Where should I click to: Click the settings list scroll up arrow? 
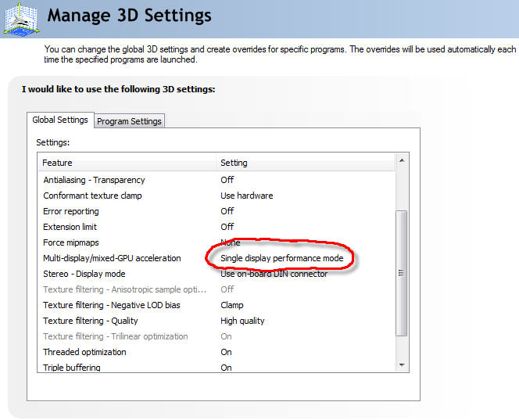pyautogui.click(x=402, y=161)
